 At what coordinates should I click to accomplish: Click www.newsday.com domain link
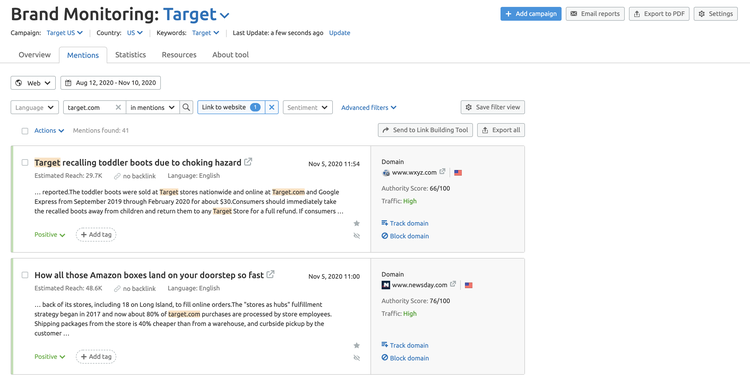click(419, 285)
